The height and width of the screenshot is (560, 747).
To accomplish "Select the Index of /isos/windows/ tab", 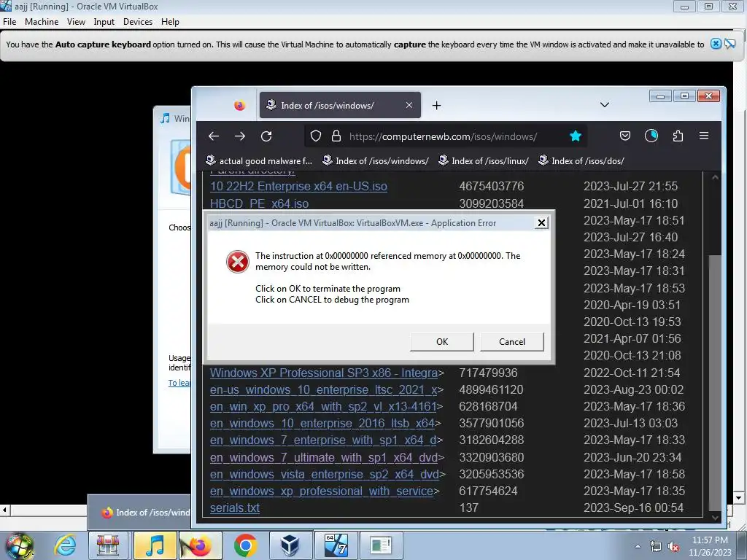I will tap(340, 105).
